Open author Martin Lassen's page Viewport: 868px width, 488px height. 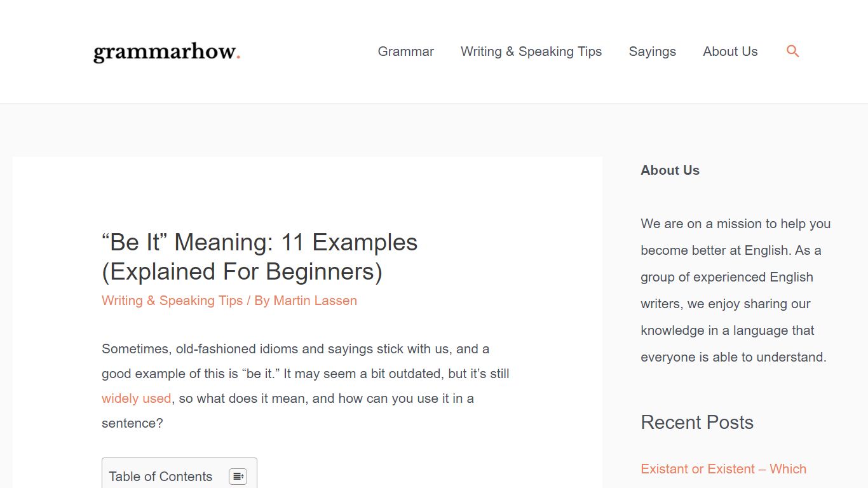click(x=315, y=301)
